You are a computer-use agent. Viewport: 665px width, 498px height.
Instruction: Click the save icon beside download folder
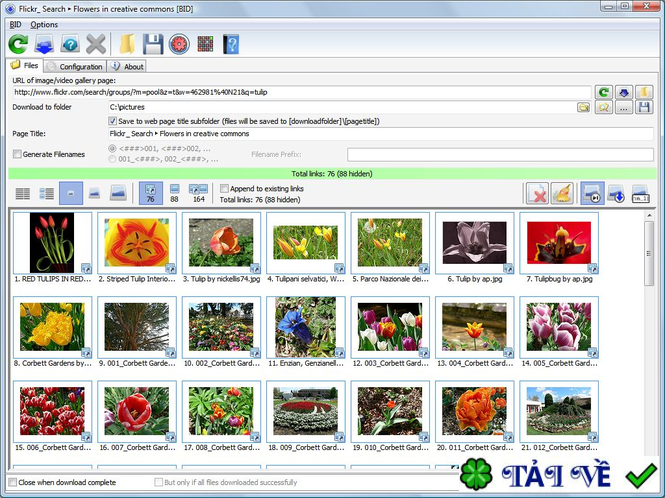(644, 107)
